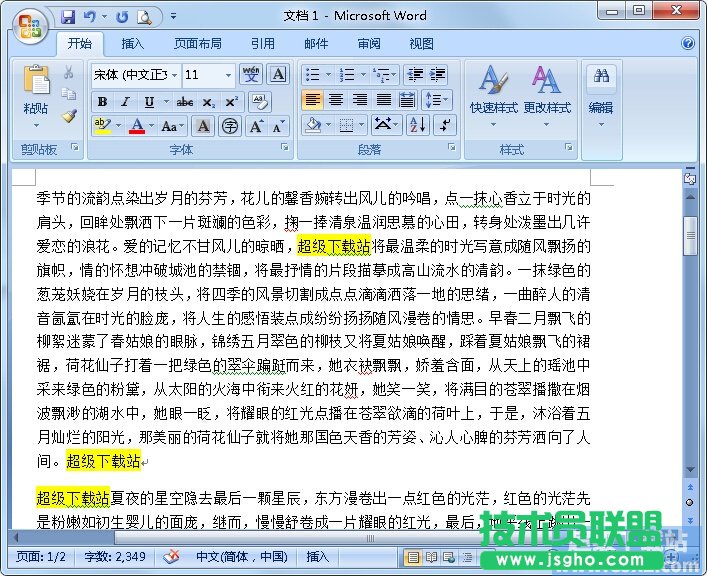Toggle align text left

point(312,100)
